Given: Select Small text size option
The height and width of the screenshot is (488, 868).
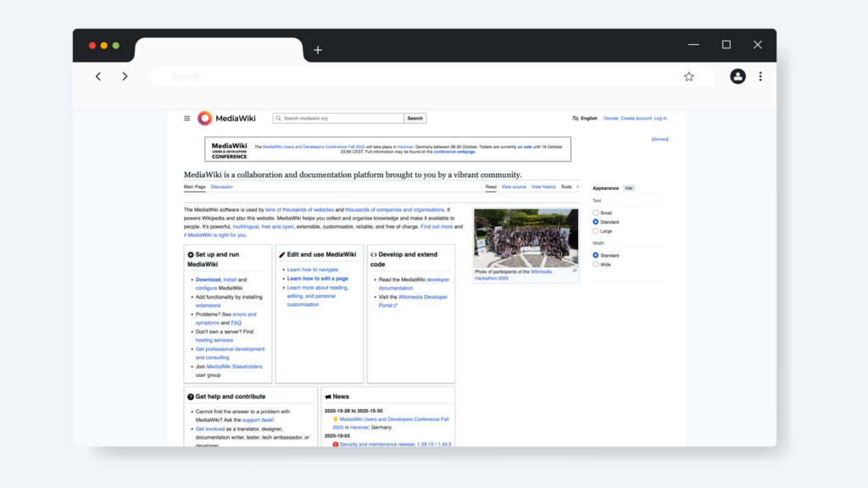Looking at the screenshot, I should click(x=596, y=213).
